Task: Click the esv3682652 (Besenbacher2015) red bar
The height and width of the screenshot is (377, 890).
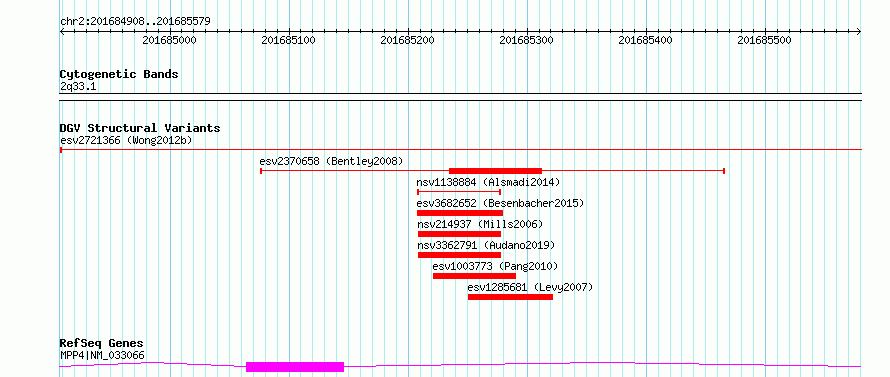Action: (x=460, y=213)
